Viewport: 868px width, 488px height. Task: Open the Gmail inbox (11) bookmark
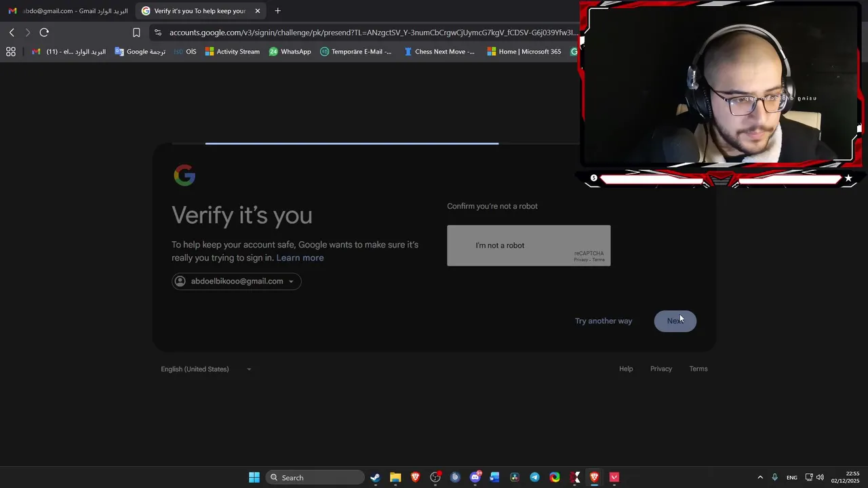(x=68, y=52)
